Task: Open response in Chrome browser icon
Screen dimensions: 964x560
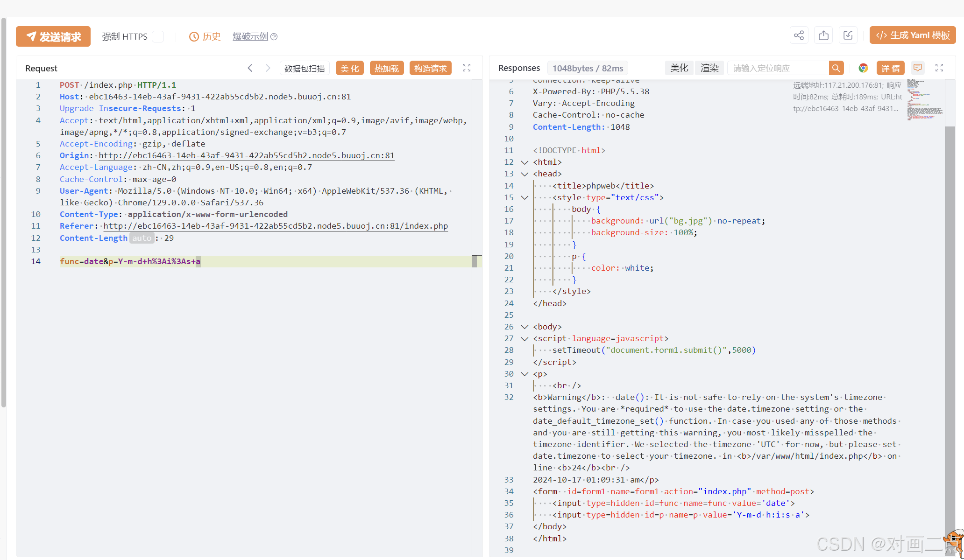Action: (x=863, y=68)
